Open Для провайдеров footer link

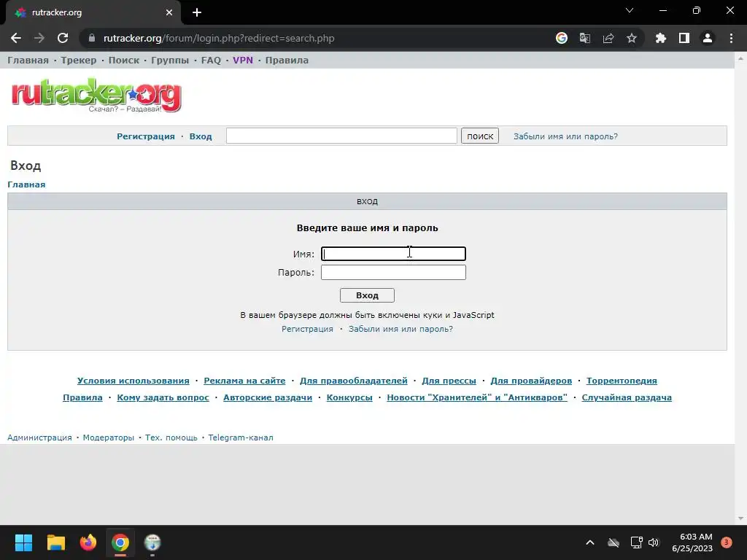pyautogui.click(x=531, y=381)
